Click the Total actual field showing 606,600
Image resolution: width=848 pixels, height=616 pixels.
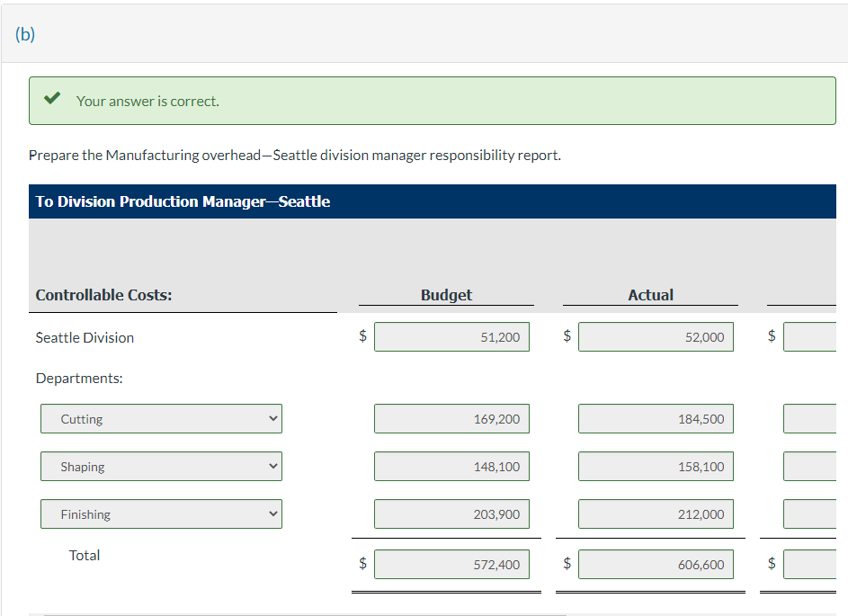tap(656, 564)
